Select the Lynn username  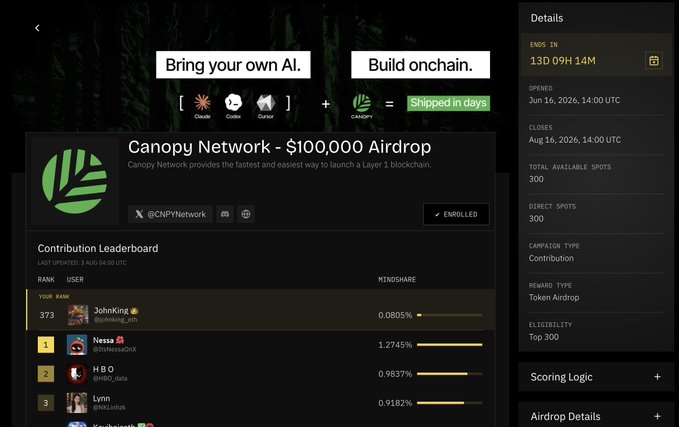(x=101, y=398)
